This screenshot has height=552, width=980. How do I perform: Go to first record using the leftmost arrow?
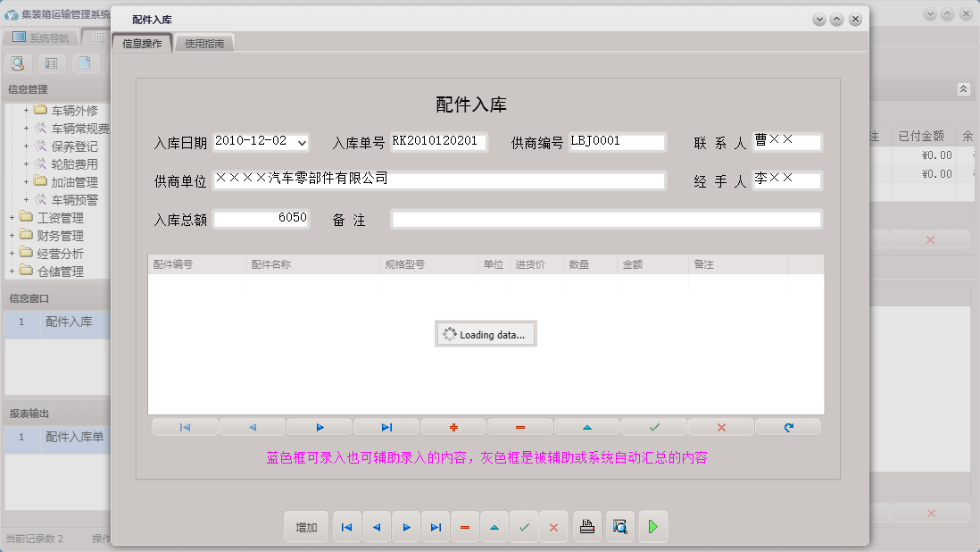point(185,426)
